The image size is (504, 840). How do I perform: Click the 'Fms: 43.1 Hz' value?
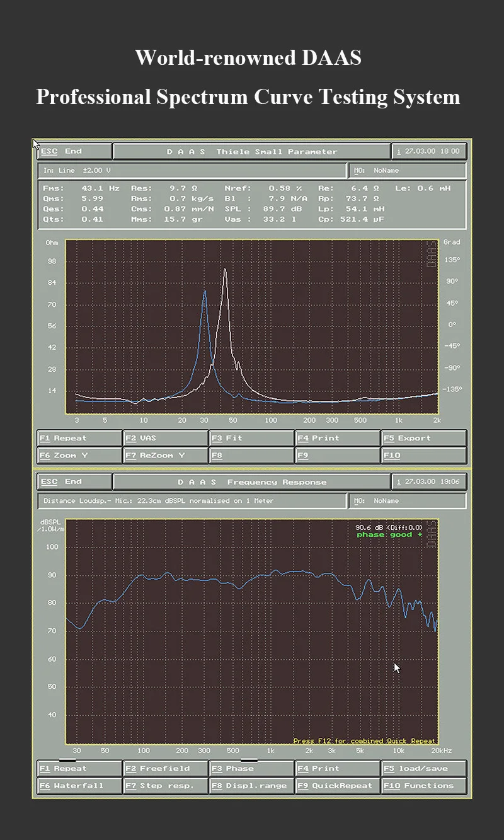(x=81, y=188)
